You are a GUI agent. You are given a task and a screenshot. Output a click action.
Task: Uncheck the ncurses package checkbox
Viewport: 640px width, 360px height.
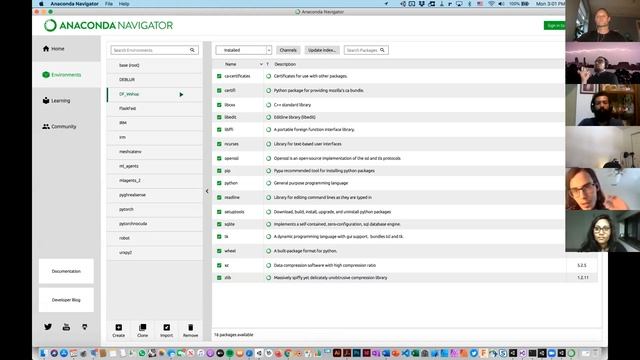[x=219, y=144]
